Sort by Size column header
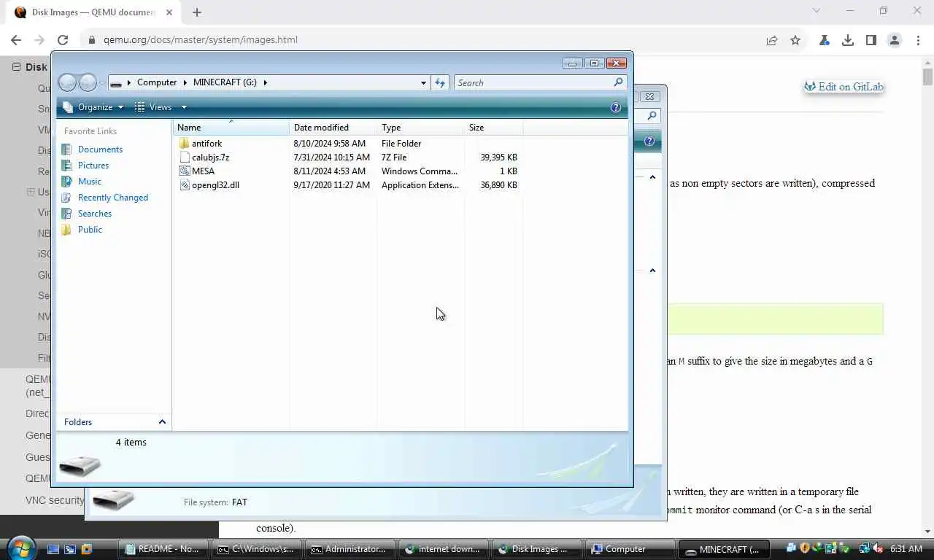 point(493,128)
